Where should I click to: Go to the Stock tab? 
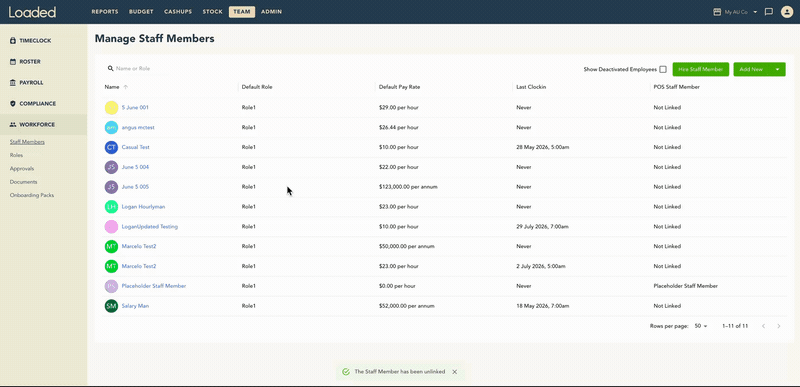point(212,12)
